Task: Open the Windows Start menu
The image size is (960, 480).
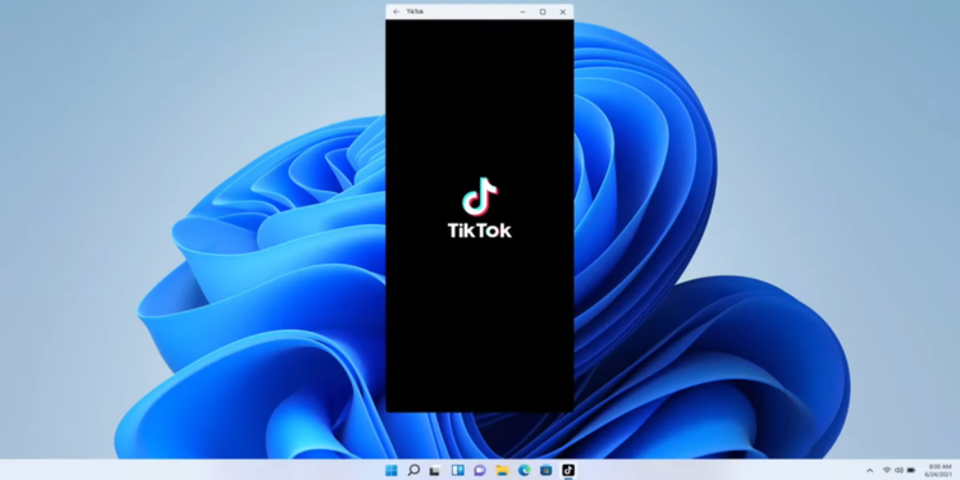Action: (391, 470)
